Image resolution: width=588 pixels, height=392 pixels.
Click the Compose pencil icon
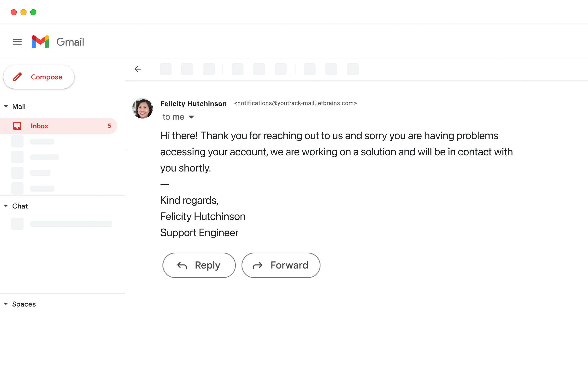point(17,77)
